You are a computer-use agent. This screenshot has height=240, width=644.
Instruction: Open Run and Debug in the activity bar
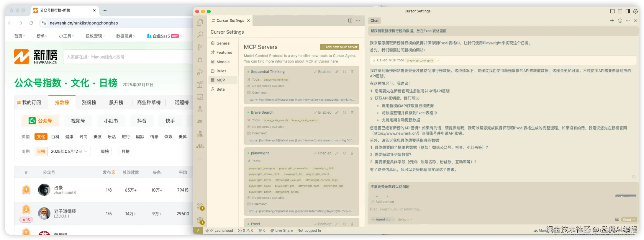tap(200, 72)
